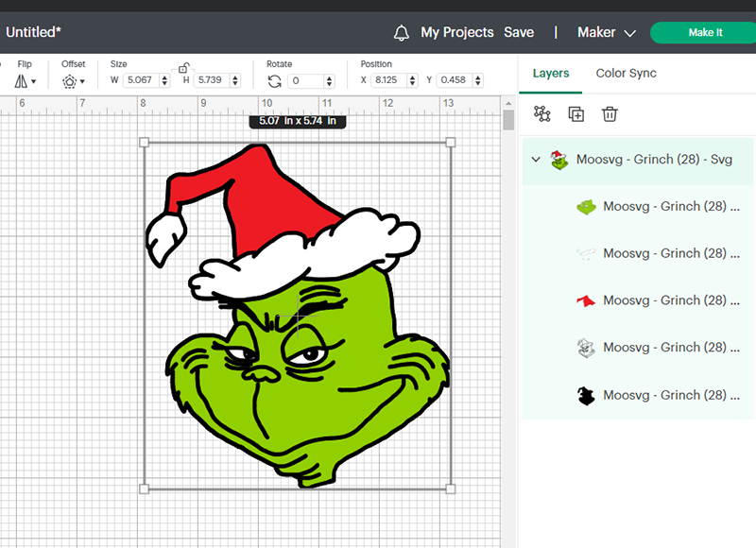Click the canvas vertical scrollbar thumb
Screen dimensions: 756x548
tap(508, 120)
